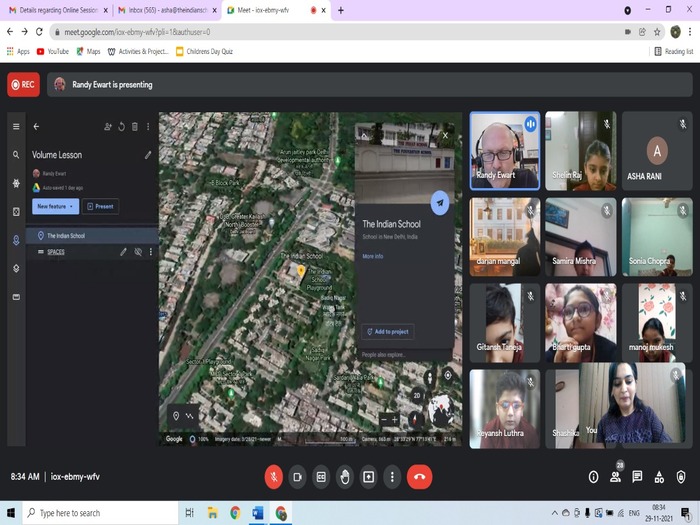
Task: Start the project with Present button
Action: (100, 206)
